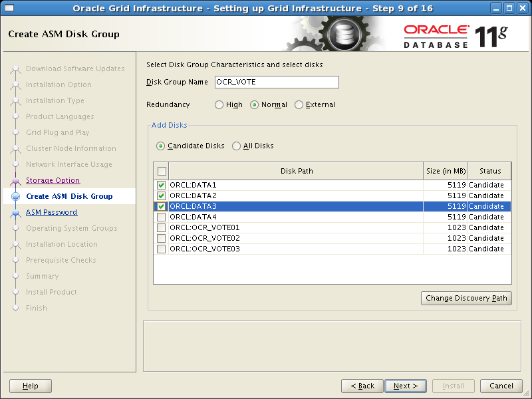This screenshot has width=532, height=399.
Task: Click the Create ASM Disk Group step bullet
Action: pos(15,196)
